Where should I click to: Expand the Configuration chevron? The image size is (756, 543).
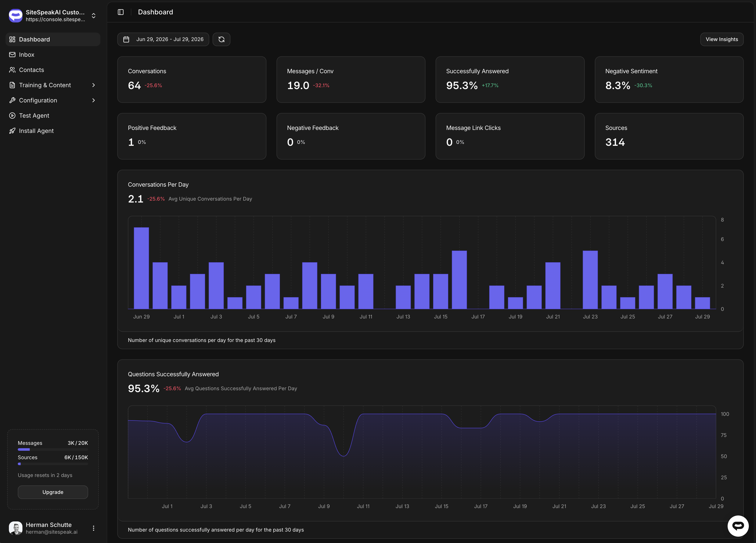(94, 100)
